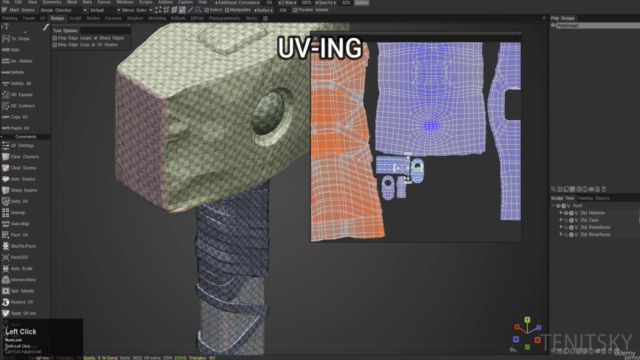Click the Auto Scale command icon
This screenshot has height=360, width=640.
click(5, 269)
